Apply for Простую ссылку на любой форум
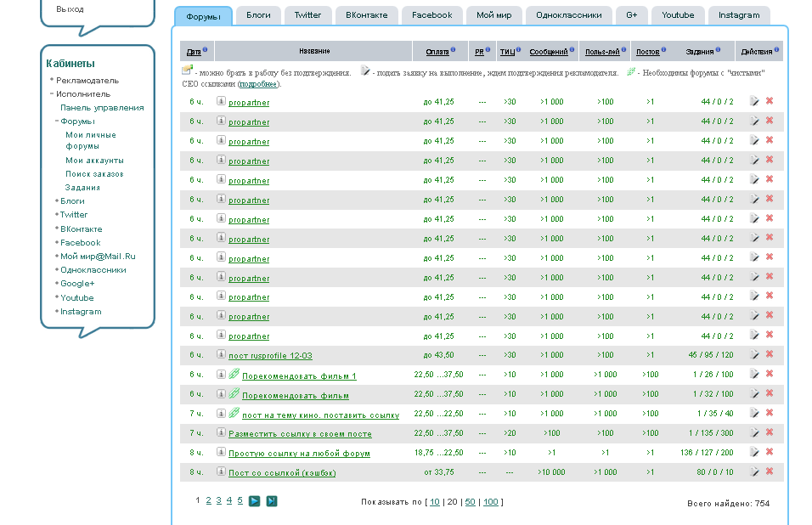The width and height of the screenshot is (812, 525). tap(754, 453)
